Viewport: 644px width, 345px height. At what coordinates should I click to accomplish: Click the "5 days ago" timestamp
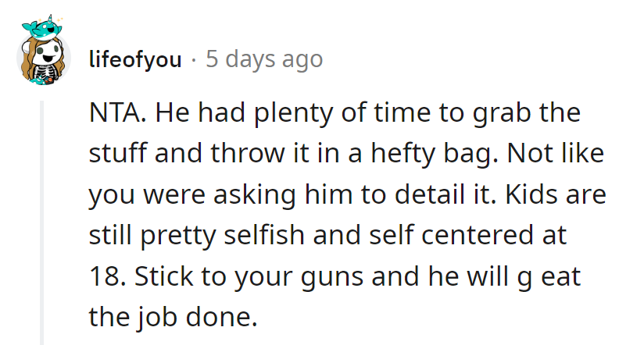click(x=264, y=60)
